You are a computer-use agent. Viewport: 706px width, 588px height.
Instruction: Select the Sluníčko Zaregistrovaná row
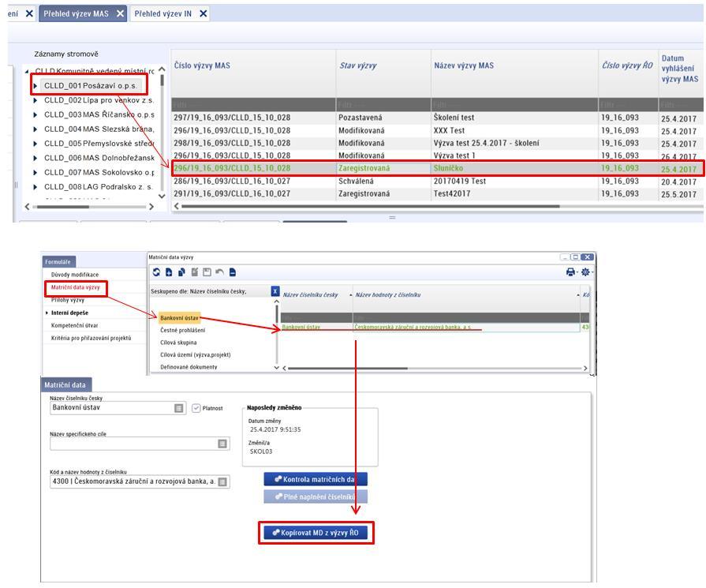click(x=437, y=168)
